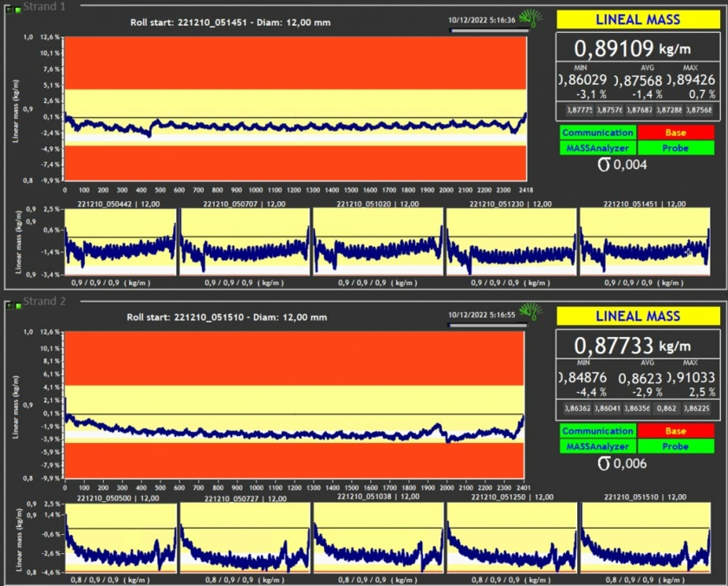Select the Probe status indicator in Strand 2
The image size is (728, 586).
pos(676,446)
